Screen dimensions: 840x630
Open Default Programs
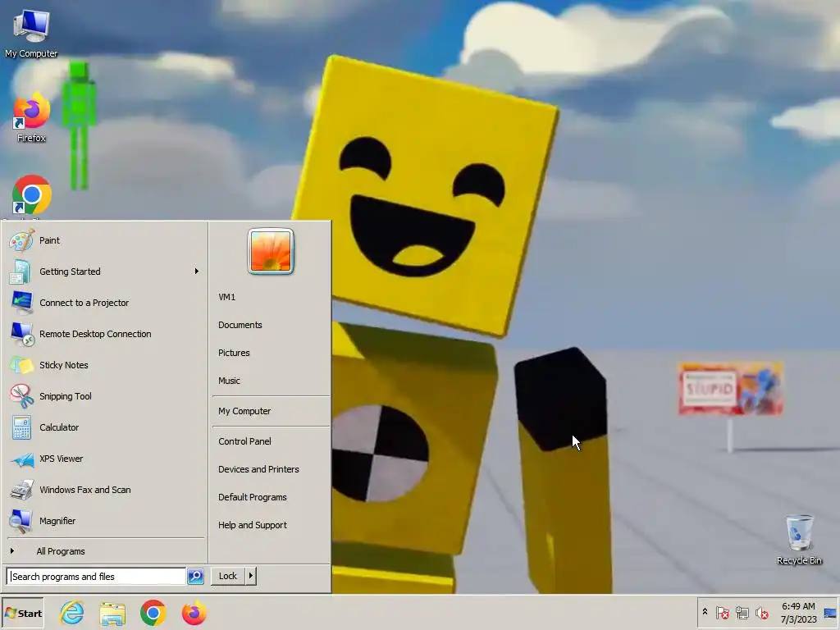pos(253,497)
